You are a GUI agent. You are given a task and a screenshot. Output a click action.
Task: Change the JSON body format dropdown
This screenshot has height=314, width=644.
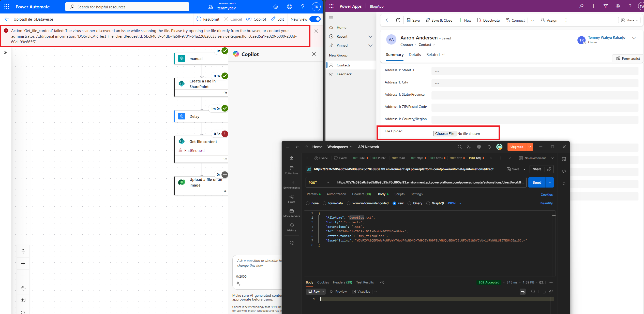(x=454, y=203)
